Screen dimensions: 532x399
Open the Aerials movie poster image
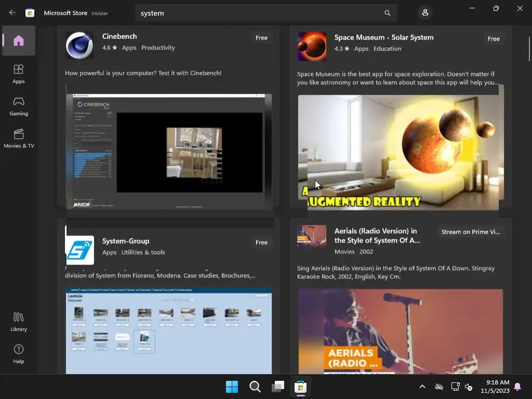point(401,331)
